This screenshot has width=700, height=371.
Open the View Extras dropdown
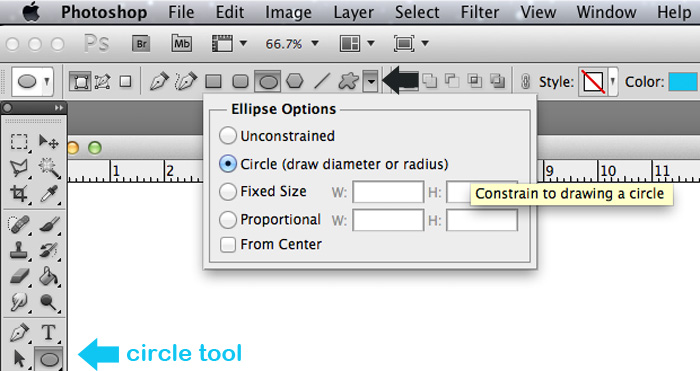click(243, 44)
